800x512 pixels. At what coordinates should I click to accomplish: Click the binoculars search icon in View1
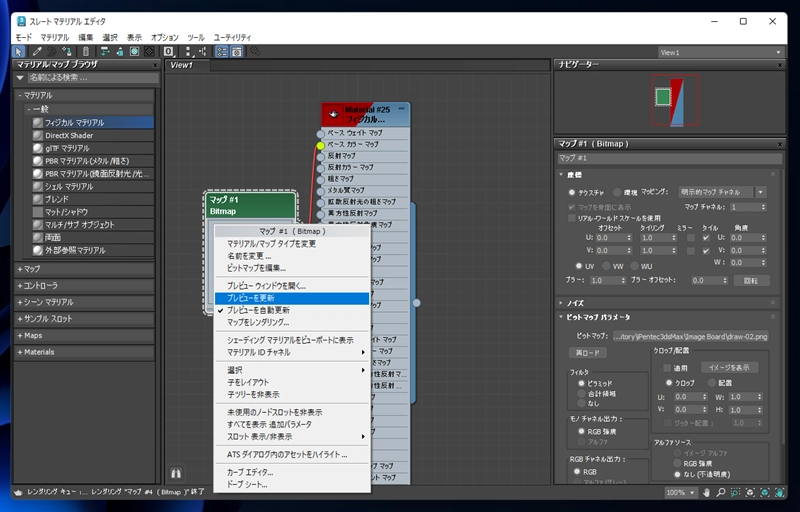click(x=176, y=473)
